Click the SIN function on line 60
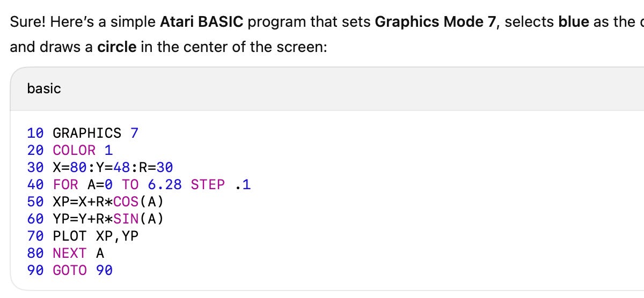 click(x=126, y=219)
